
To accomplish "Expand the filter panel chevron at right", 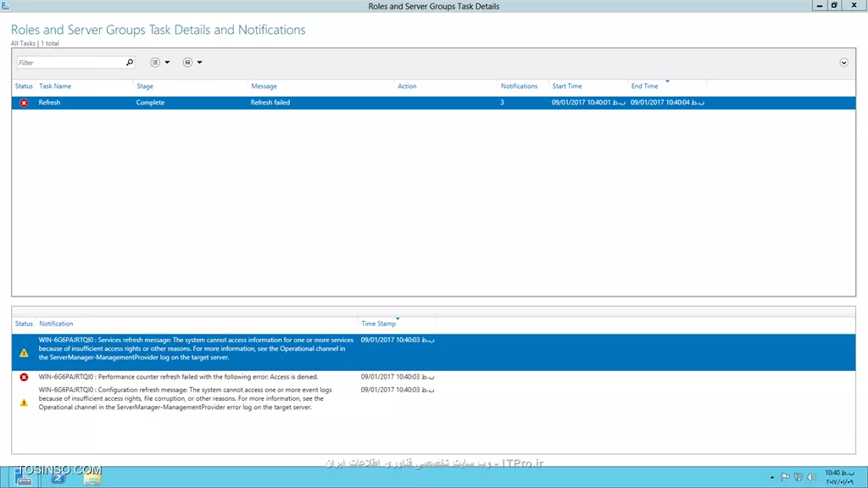I will click(x=843, y=63).
